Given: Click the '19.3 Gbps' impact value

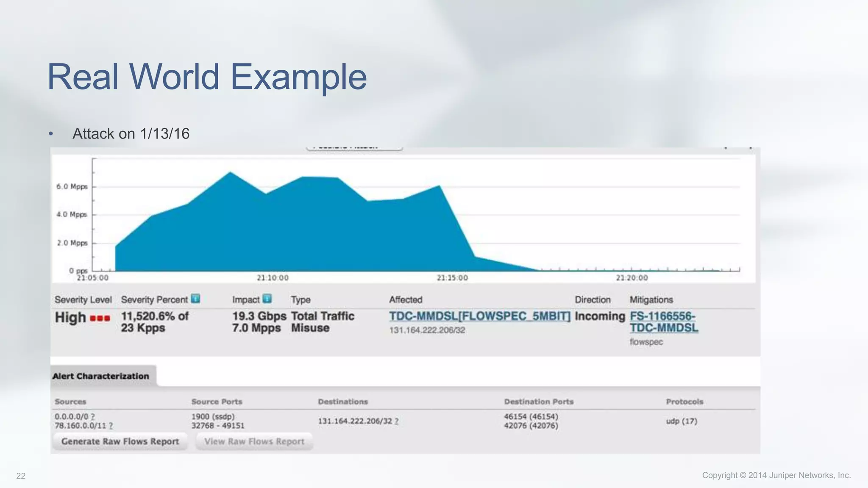Looking at the screenshot, I should pos(259,316).
